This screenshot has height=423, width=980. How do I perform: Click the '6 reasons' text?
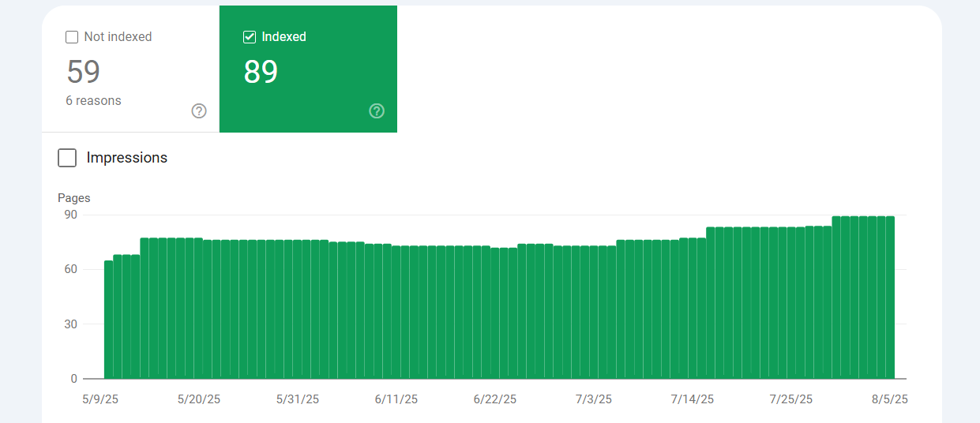coord(93,101)
